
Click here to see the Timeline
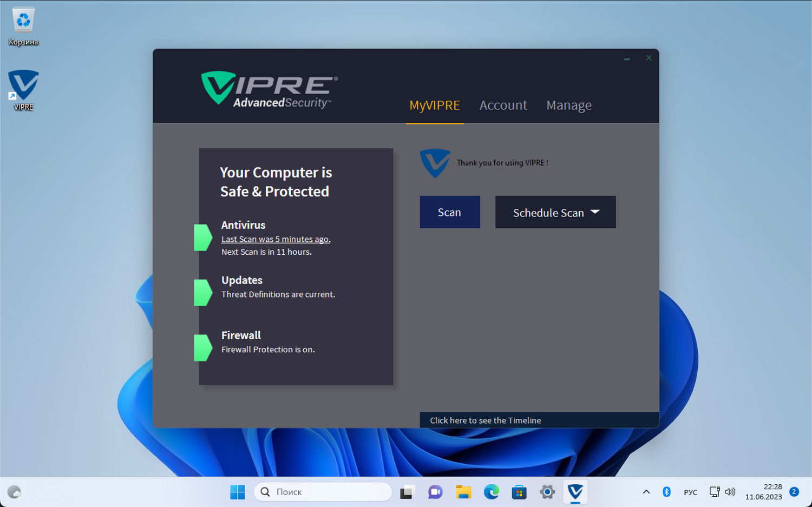click(539, 420)
